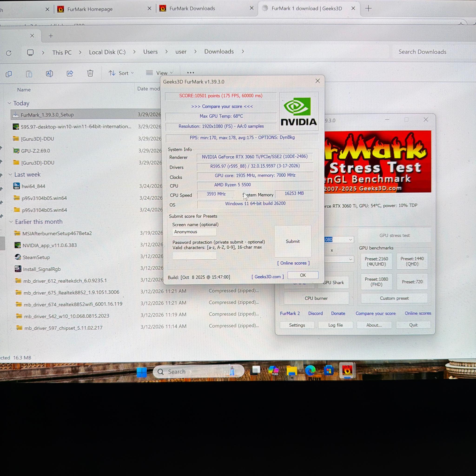Run the Preset:720 benchmark
476x476 pixels.
[412, 282]
